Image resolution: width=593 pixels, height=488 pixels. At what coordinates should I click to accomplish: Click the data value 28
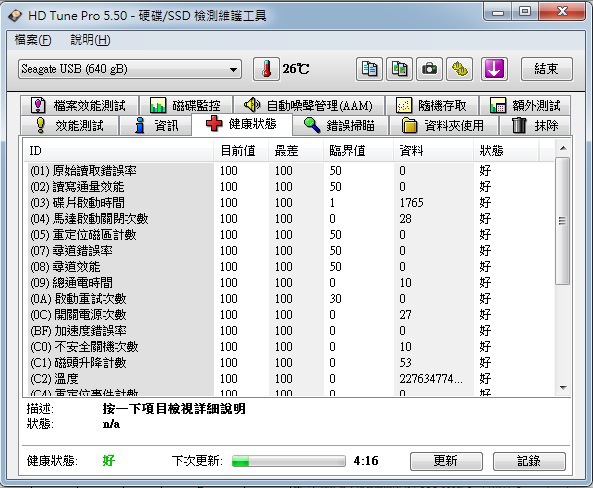(x=405, y=219)
